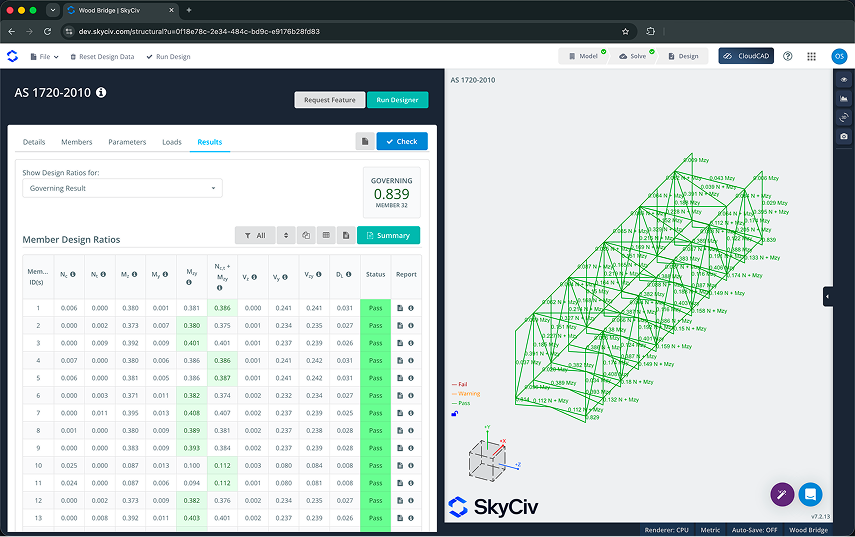Open the blue chat support button

810,494
